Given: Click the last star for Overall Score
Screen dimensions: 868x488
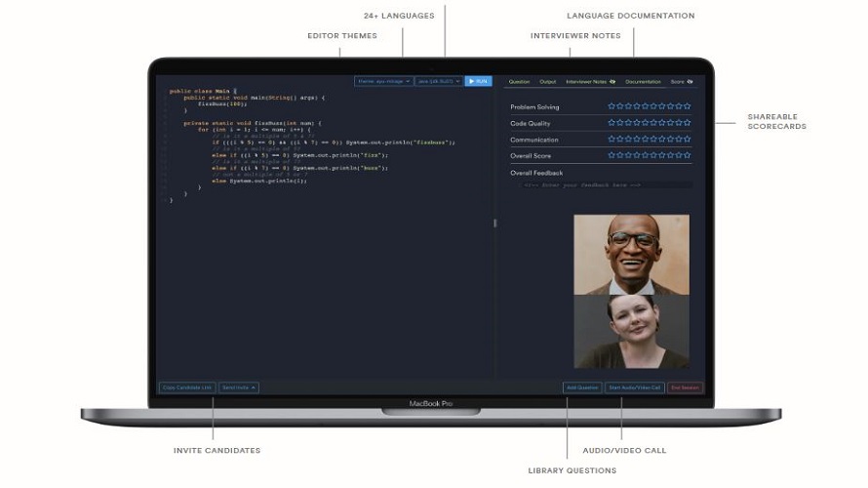Looking at the screenshot, I should (688, 155).
